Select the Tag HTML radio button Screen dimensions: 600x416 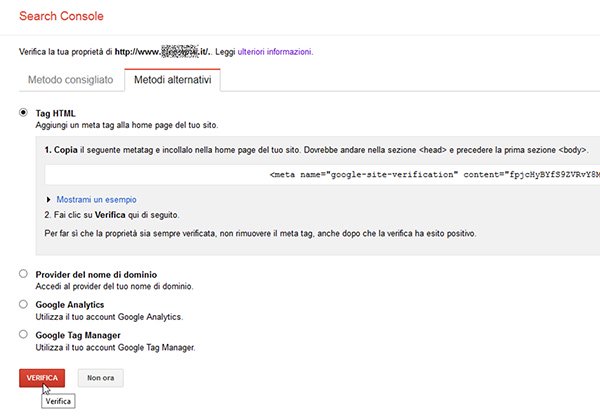[23, 113]
